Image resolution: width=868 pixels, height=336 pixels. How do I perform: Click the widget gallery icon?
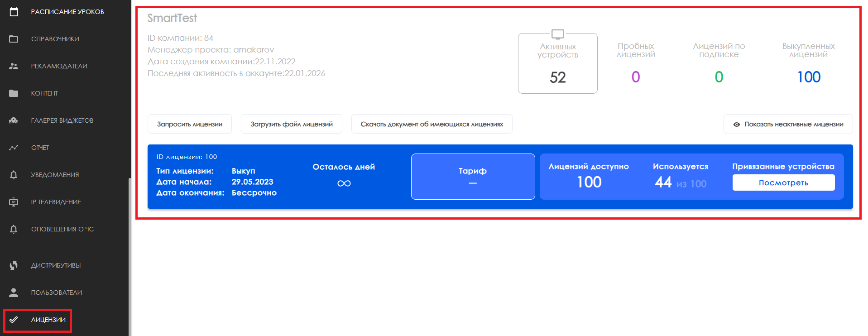coord(14,120)
